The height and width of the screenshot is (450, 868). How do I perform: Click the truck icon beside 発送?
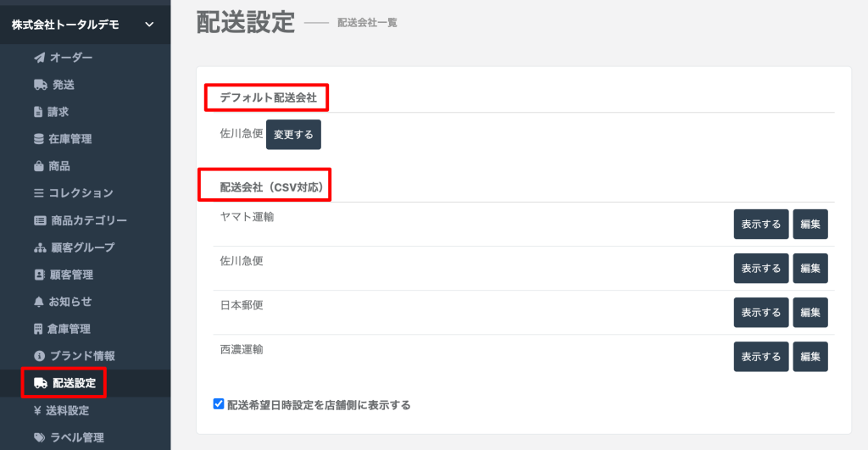[x=39, y=85]
